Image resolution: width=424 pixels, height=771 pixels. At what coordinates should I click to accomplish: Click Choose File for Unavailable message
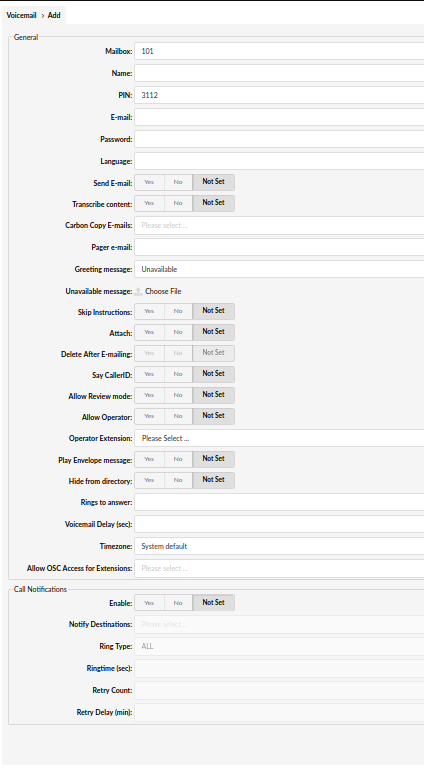(x=163, y=292)
